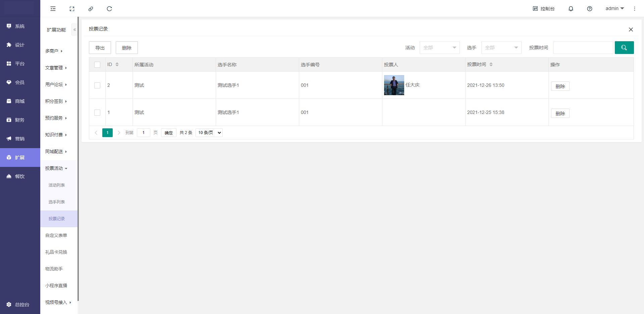Open the 选手 filter dropdown
Viewport: 644px width, 314px height.
pyautogui.click(x=501, y=48)
